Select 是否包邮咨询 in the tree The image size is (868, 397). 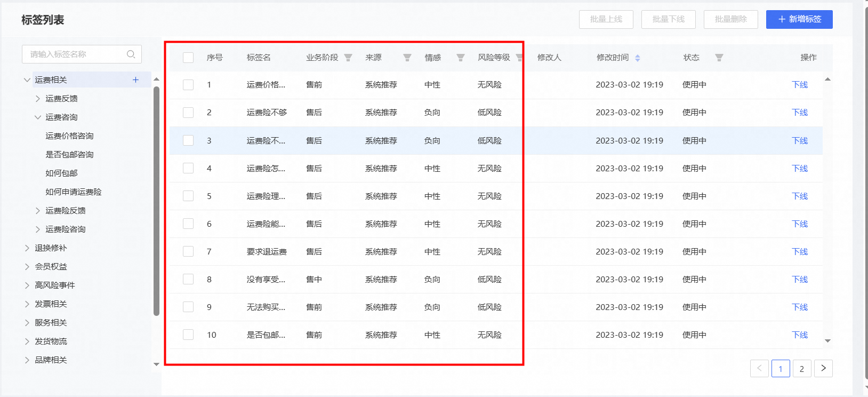click(69, 154)
